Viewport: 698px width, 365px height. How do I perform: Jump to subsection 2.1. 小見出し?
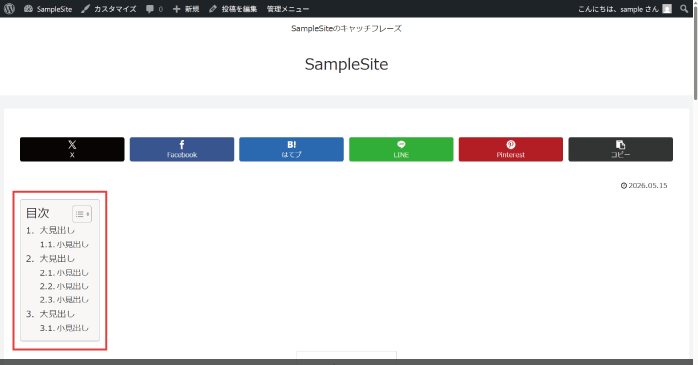64,273
